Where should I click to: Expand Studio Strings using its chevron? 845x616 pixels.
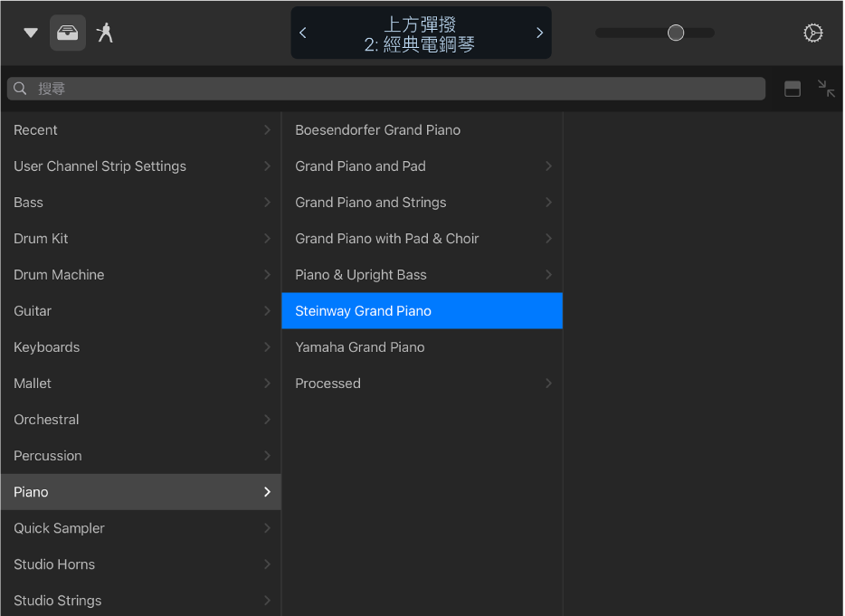(267, 601)
